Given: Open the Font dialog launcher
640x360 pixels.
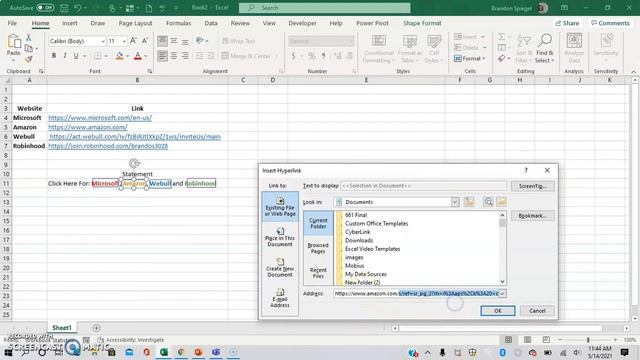Looking at the screenshot, I should tap(150, 71).
